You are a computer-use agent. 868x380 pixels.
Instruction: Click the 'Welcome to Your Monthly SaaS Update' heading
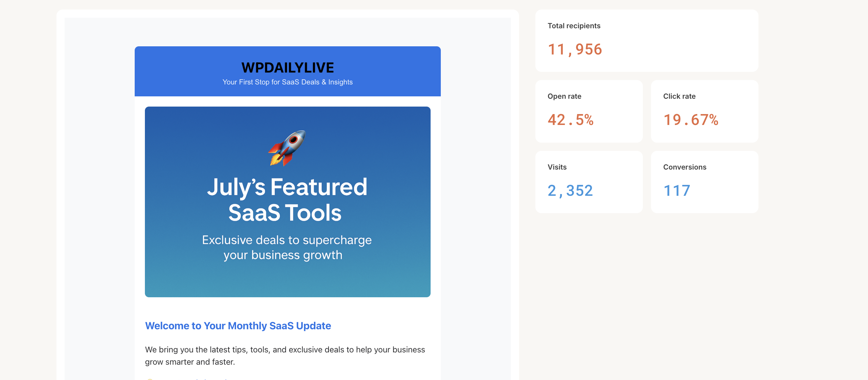pos(238,326)
